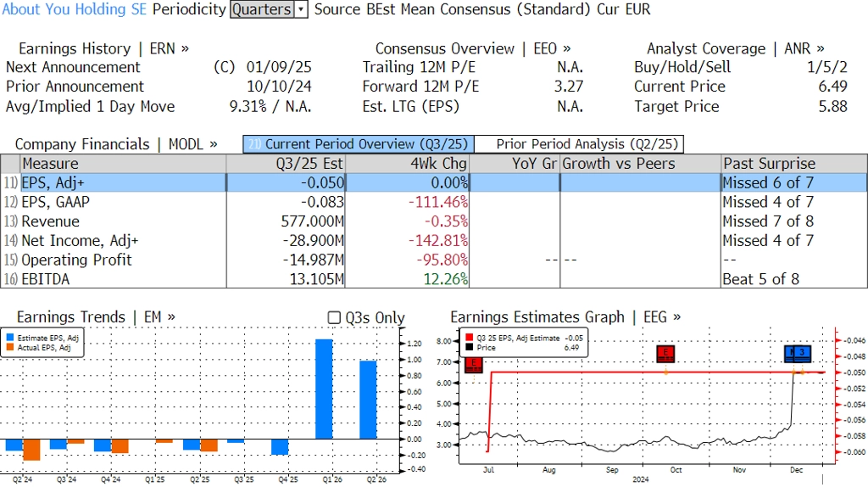Click the Q2'24 orange actual EPS bar
The width and height of the screenshot is (868, 487).
pyautogui.click(x=31, y=450)
